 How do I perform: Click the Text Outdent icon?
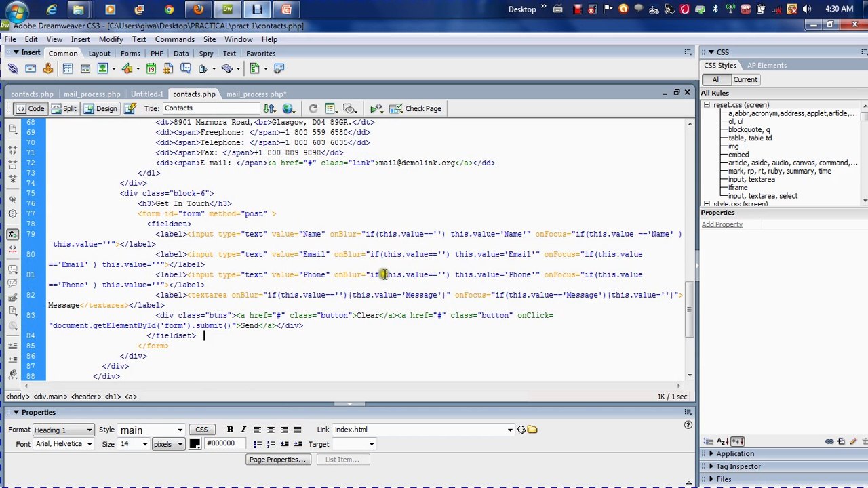tap(285, 445)
